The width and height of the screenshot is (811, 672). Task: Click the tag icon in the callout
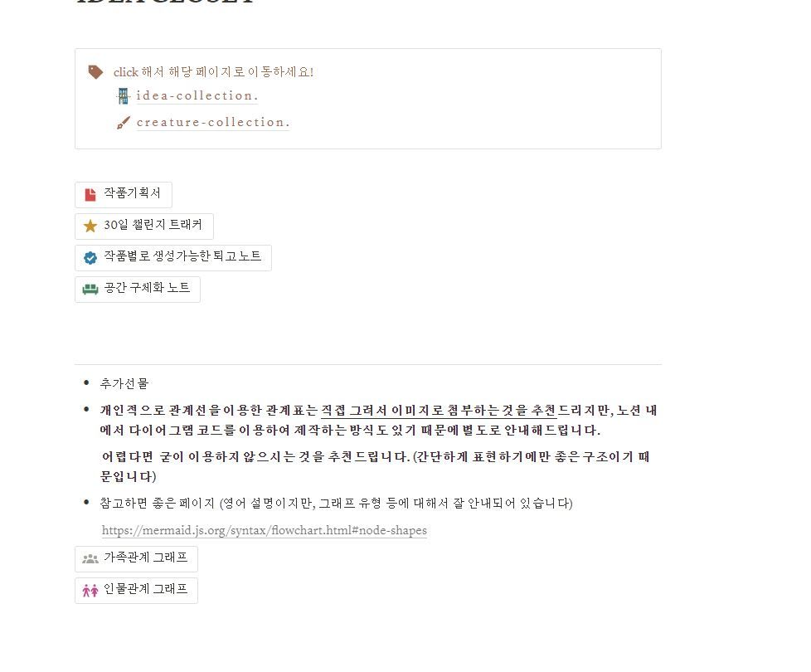95,72
